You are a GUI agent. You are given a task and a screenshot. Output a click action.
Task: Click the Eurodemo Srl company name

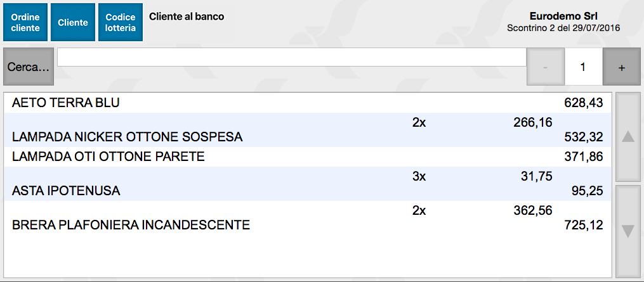click(563, 16)
